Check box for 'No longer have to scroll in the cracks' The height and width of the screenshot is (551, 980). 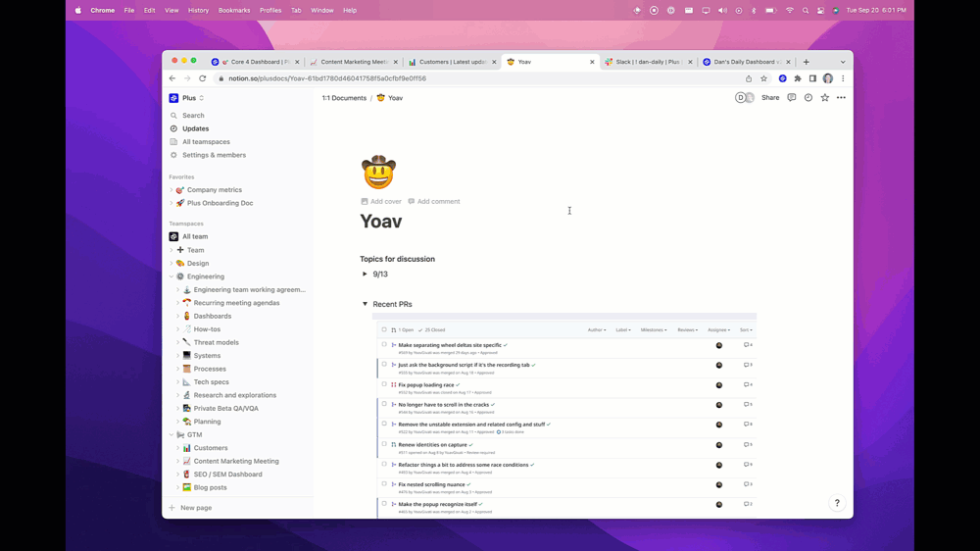(384, 404)
